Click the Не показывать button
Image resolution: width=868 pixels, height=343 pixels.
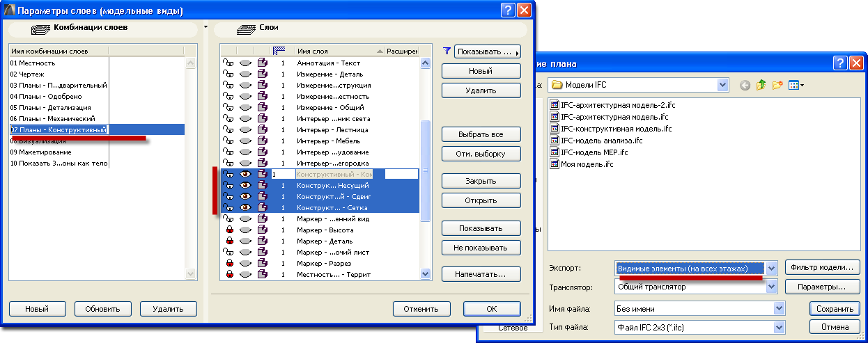tap(481, 247)
